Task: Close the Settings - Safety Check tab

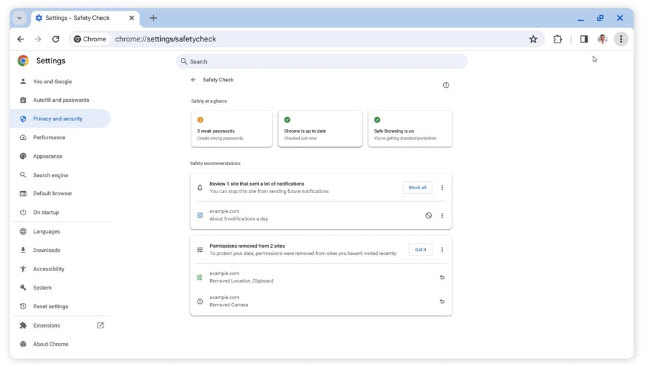Action: [131, 18]
